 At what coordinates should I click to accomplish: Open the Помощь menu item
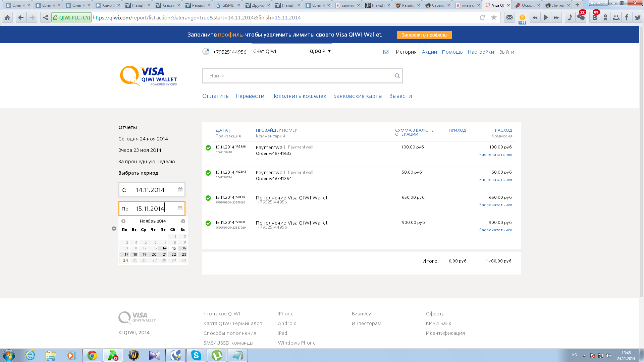coord(452,52)
